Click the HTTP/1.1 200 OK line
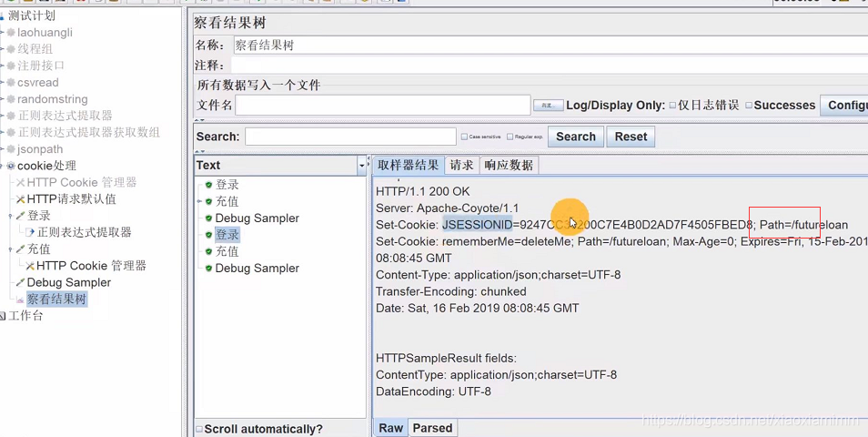This screenshot has height=437, width=868. 422,191
